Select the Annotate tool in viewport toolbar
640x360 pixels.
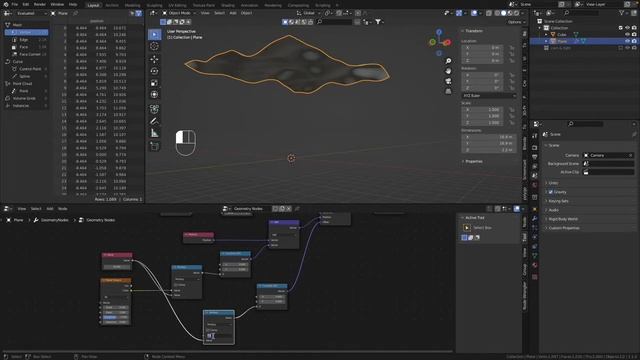[154, 121]
